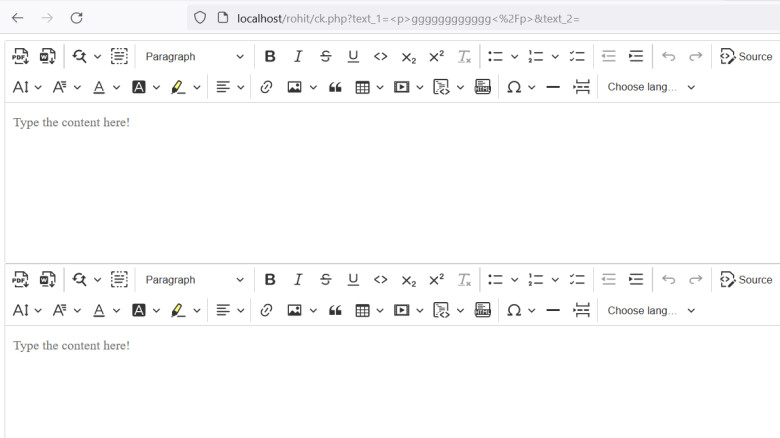Increase indent in the top editor
Viewport: 780px width, 438px height.
[636, 56]
